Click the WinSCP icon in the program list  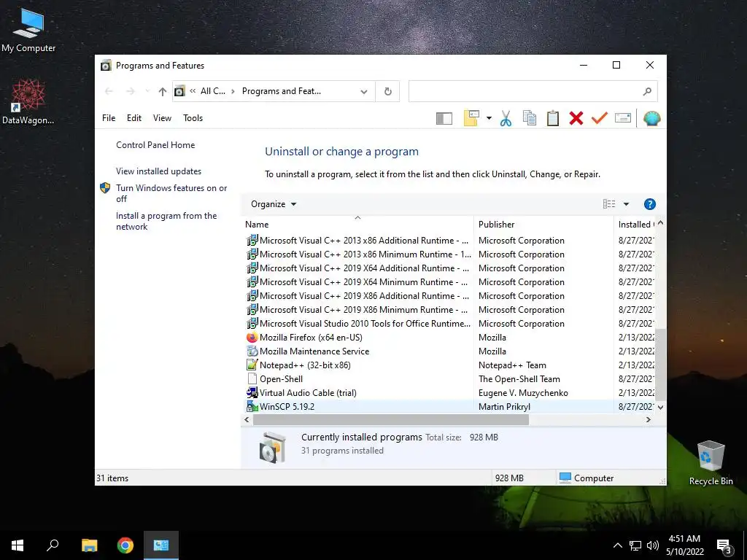pos(252,407)
